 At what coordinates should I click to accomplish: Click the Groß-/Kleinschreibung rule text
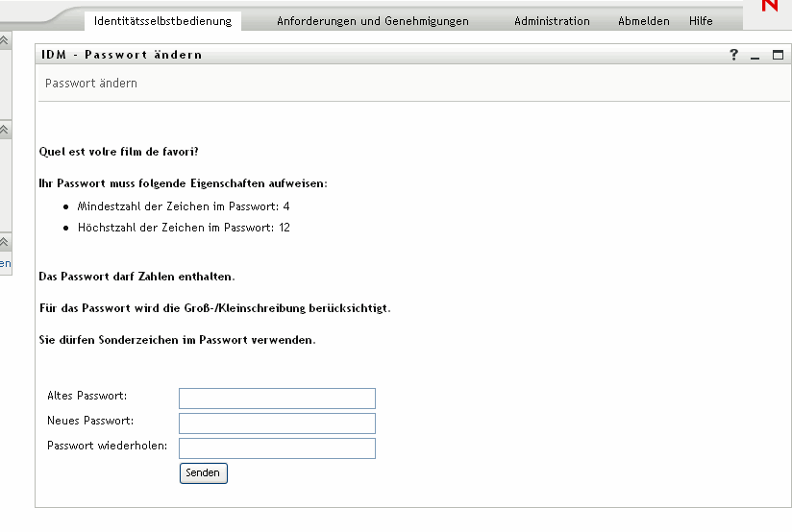click(x=215, y=308)
